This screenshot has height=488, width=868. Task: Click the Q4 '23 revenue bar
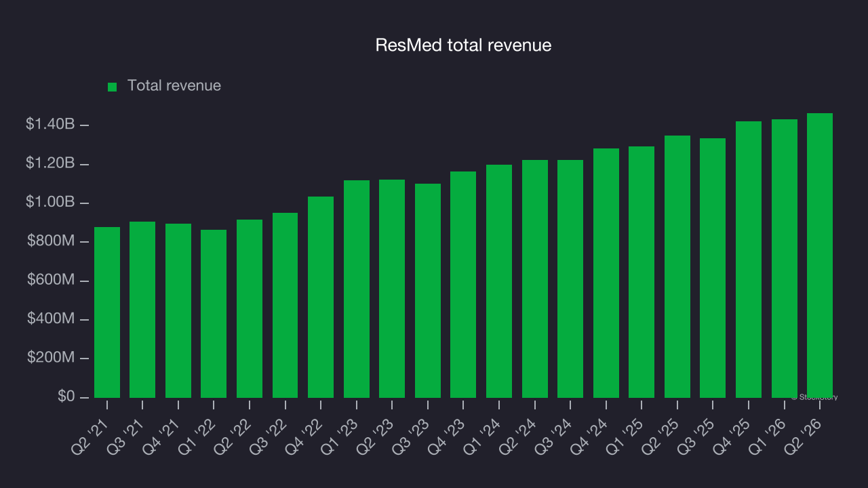point(463,285)
